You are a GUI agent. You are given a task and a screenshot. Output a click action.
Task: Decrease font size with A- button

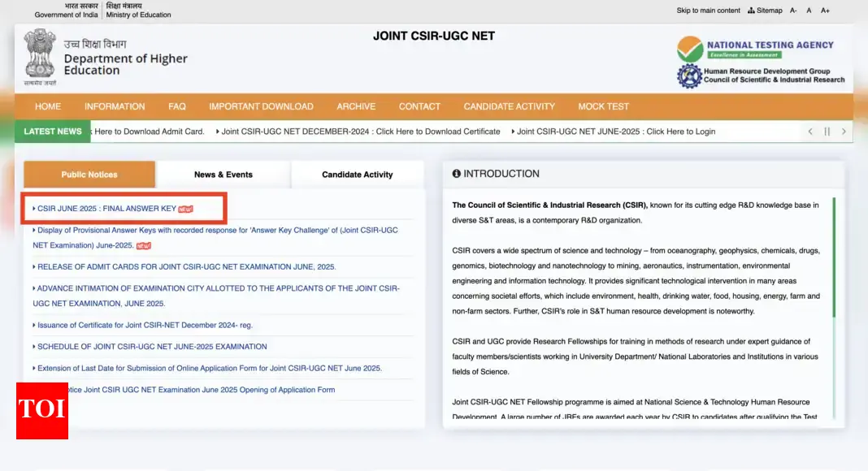pyautogui.click(x=793, y=11)
